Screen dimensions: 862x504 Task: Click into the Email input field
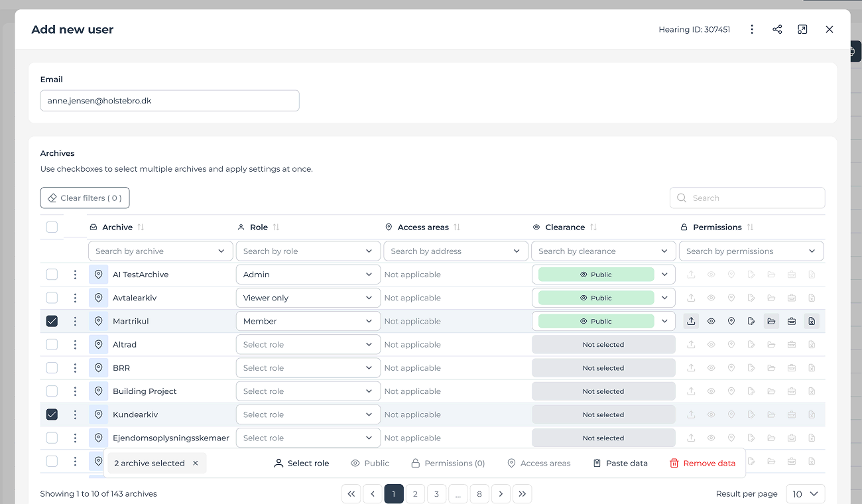169,101
